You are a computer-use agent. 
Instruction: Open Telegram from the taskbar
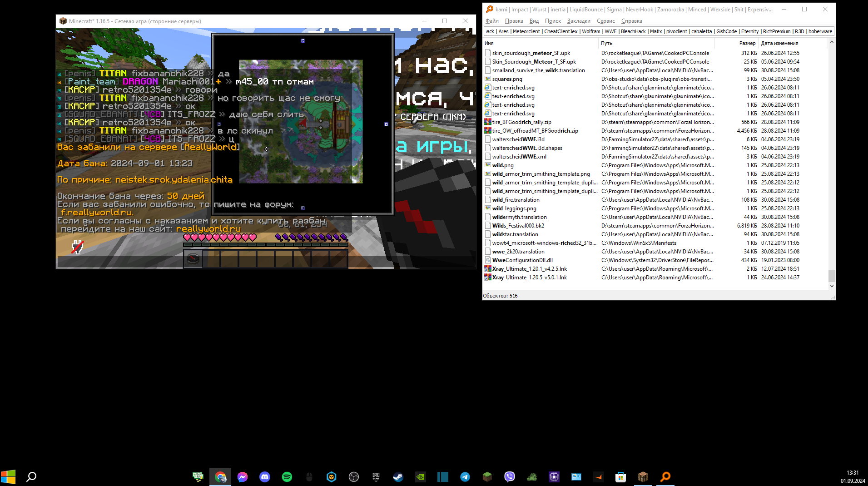[465, 476]
